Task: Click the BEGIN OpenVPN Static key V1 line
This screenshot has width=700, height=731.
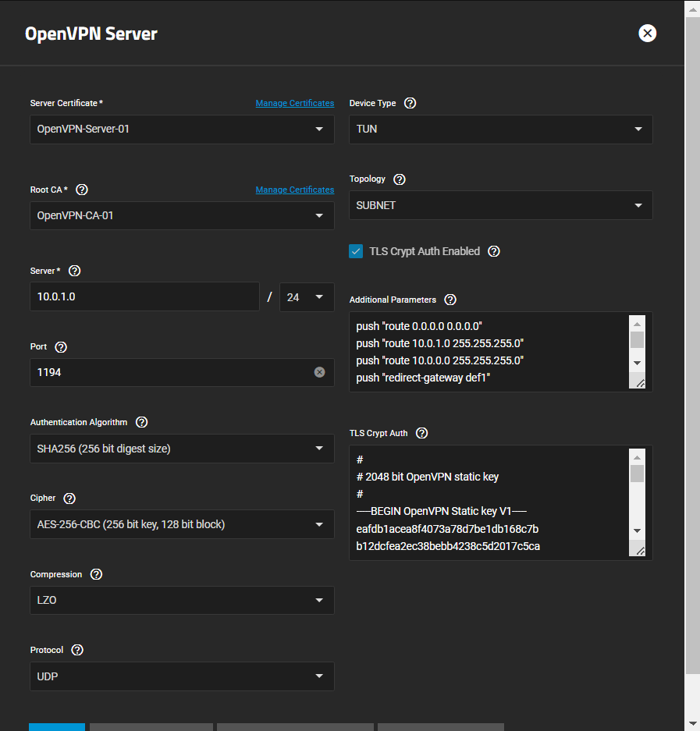Action: [441, 512]
